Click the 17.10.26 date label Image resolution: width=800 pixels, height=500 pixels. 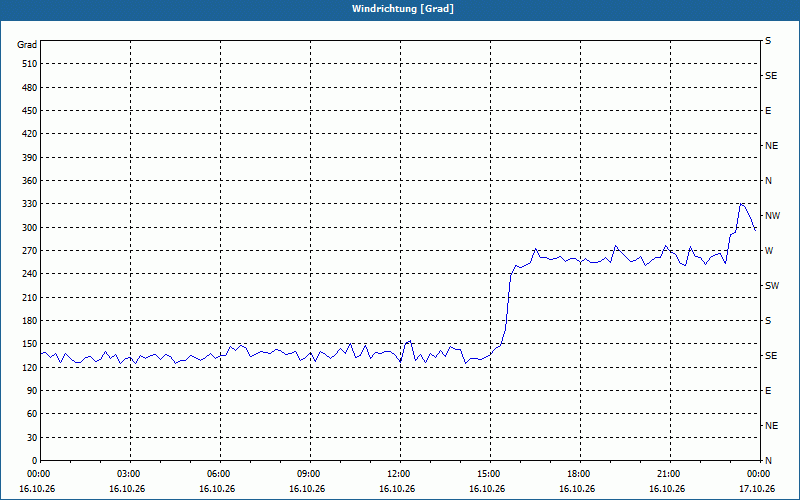757,489
